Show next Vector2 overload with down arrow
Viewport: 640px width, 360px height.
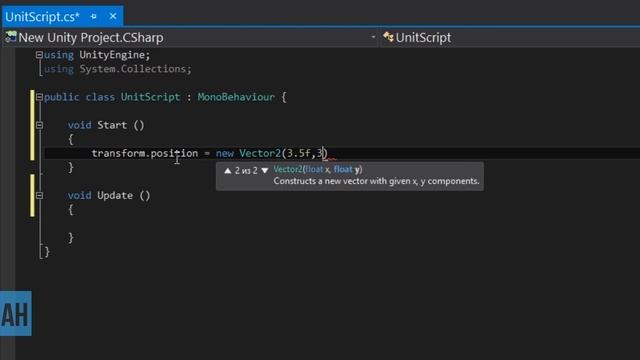click(x=264, y=171)
